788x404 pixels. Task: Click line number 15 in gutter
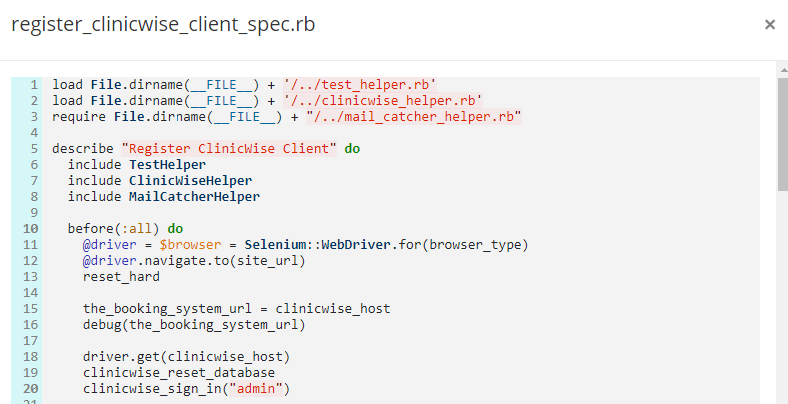coord(30,309)
